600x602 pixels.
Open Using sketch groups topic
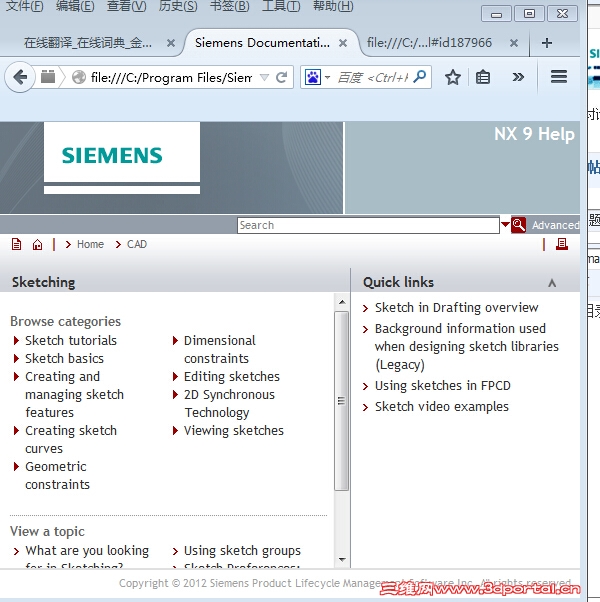pos(242,551)
